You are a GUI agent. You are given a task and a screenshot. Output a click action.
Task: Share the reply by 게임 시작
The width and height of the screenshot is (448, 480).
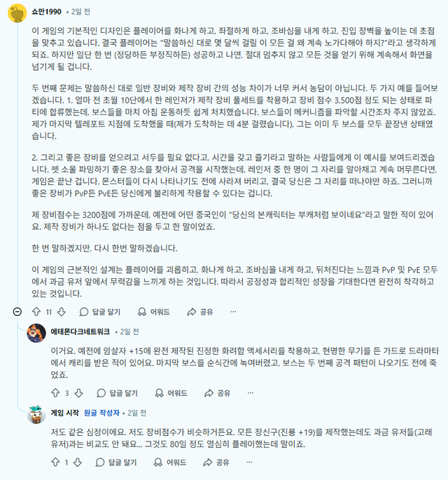(216, 462)
